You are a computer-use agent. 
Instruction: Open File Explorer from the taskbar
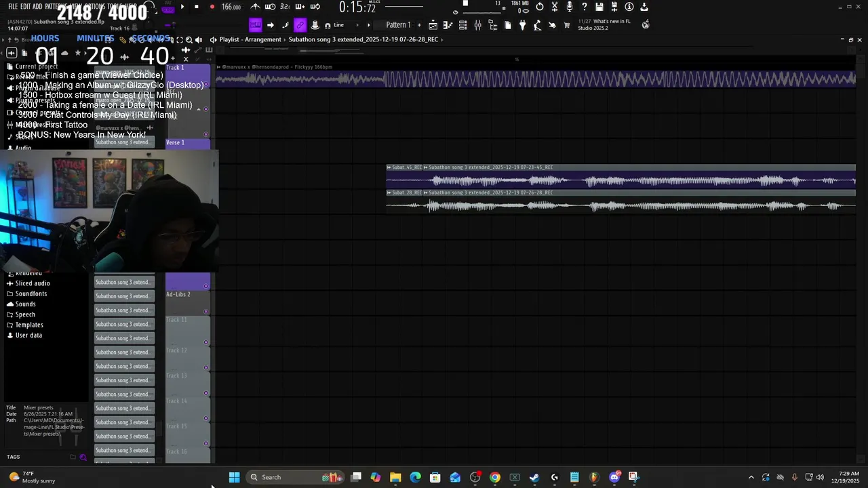(395, 477)
